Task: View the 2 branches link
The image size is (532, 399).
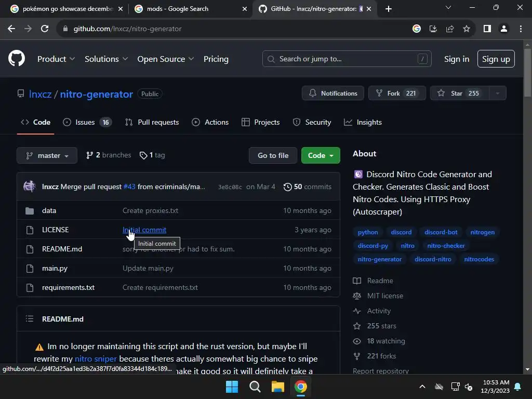Action: point(109,155)
